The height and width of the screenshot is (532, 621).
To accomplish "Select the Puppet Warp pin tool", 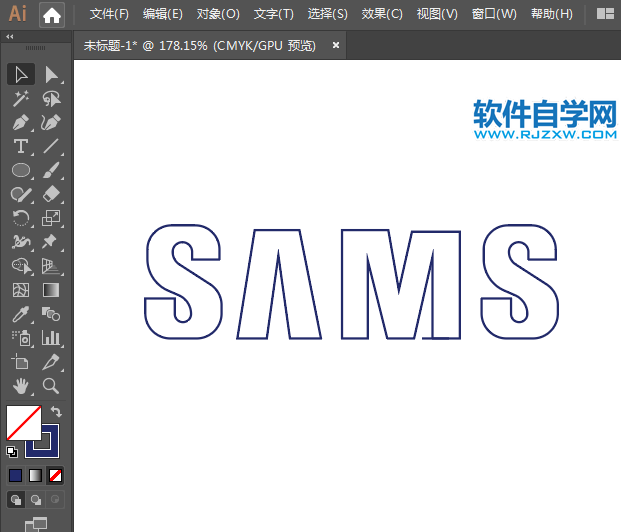I will click(51, 242).
